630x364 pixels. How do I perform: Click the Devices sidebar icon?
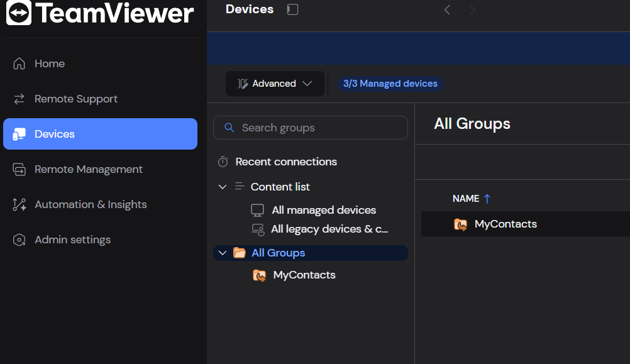tap(19, 134)
